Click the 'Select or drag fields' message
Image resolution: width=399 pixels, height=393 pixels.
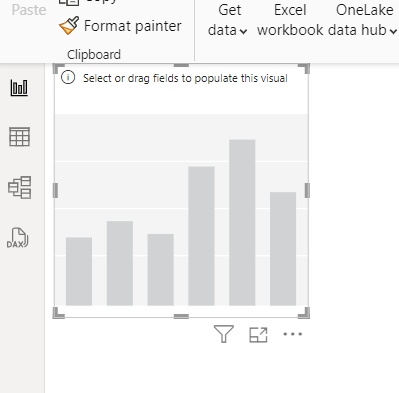coord(185,78)
